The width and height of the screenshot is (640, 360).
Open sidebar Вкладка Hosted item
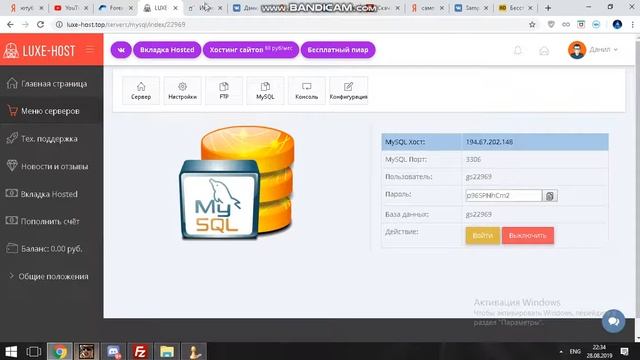[x=51, y=194]
